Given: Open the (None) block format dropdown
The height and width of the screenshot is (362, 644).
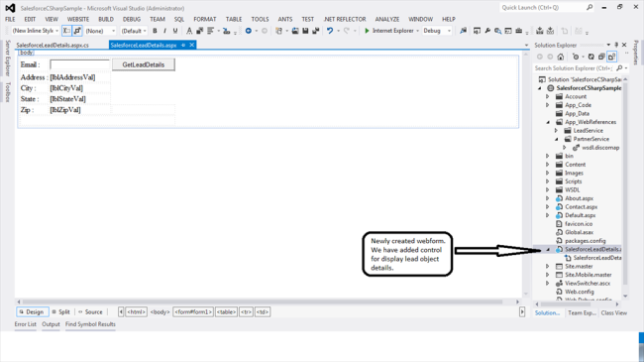Looking at the screenshot, I should [113, 31].
